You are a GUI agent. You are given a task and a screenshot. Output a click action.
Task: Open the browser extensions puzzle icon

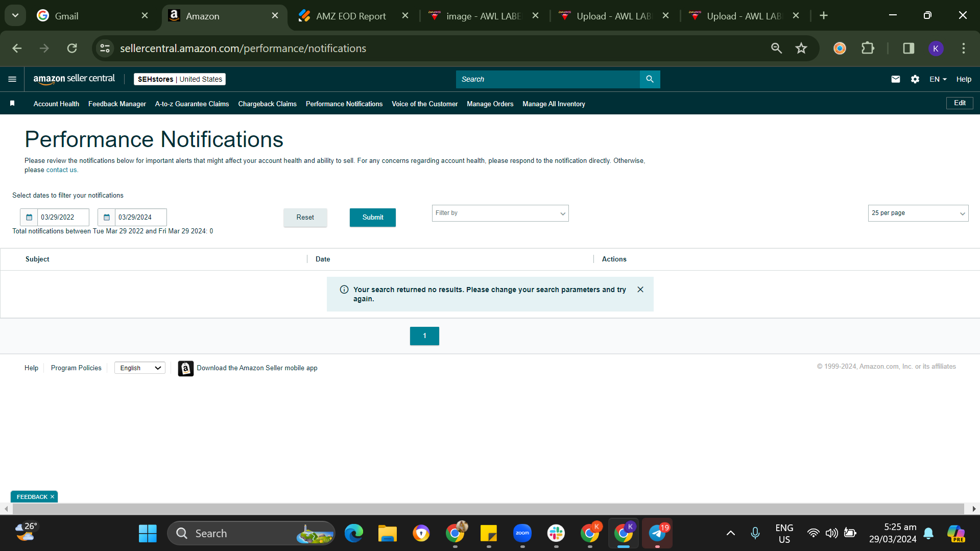tap(867, 49)
